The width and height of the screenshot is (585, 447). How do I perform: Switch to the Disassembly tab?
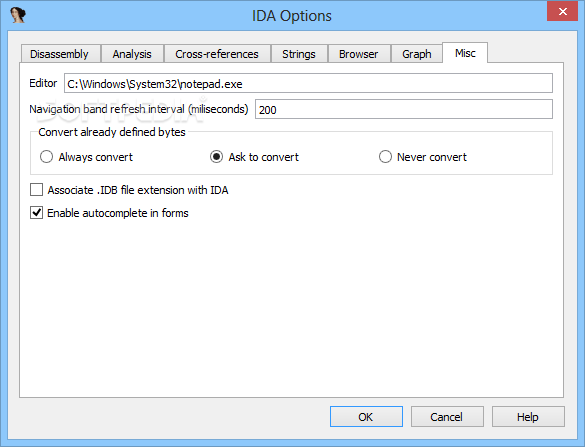click(x=61, y=54)
